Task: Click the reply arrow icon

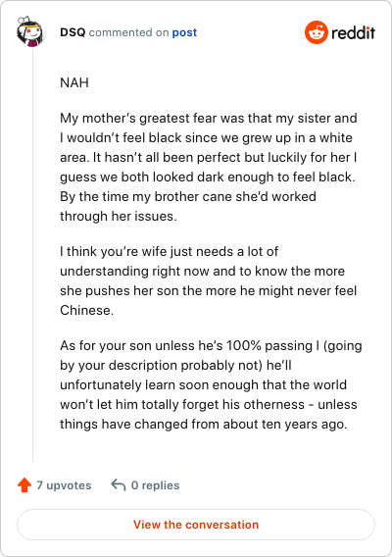Action: point(119,484)
